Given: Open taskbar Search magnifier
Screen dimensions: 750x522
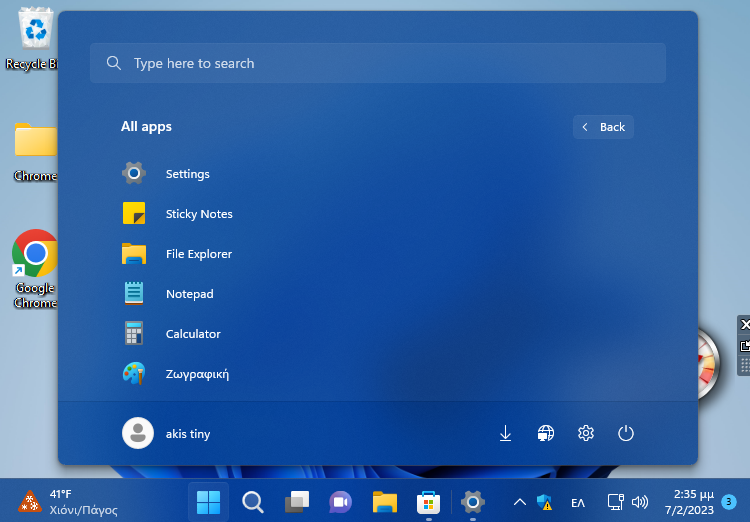Looking at the screenshot, I should click(253, 502).
